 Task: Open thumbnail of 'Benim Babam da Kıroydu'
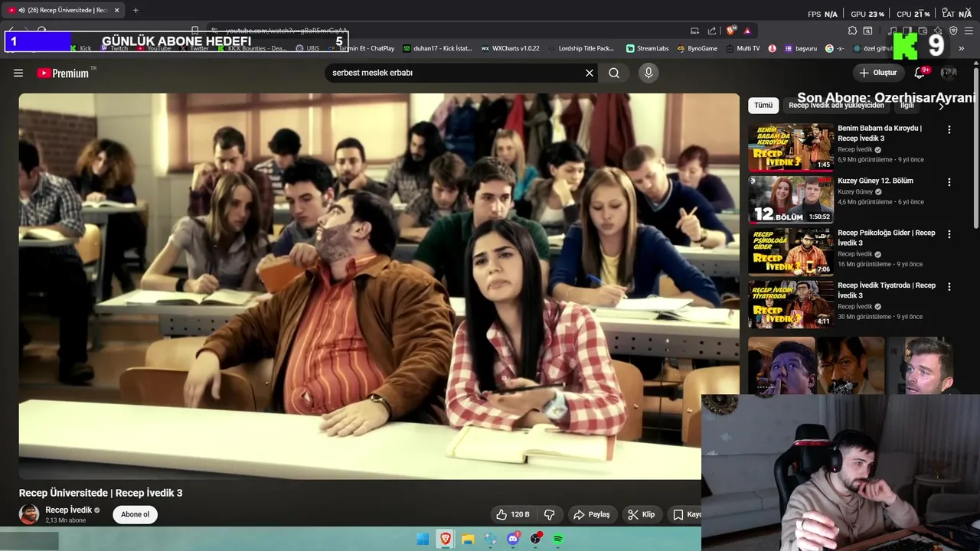tap(791, 147)
